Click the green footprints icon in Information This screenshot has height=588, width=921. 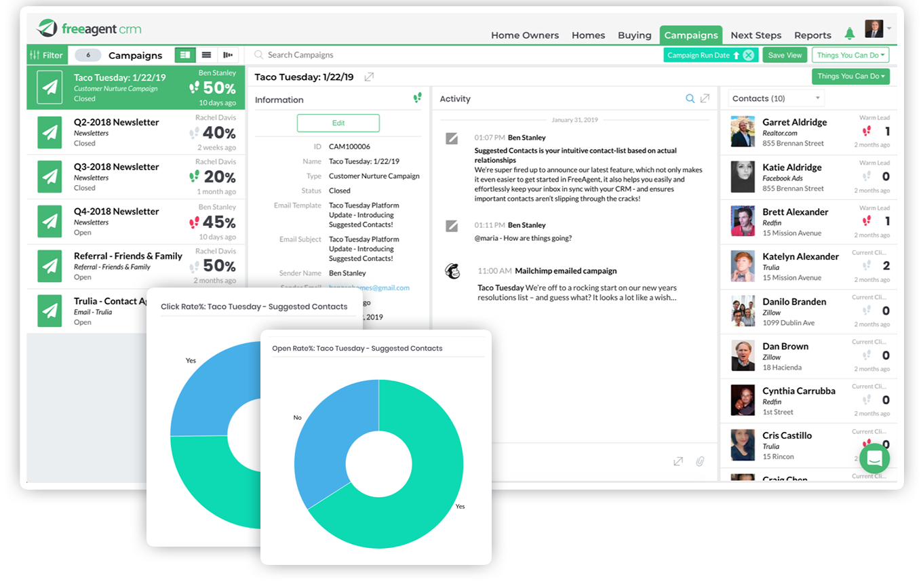pos(418,98)
